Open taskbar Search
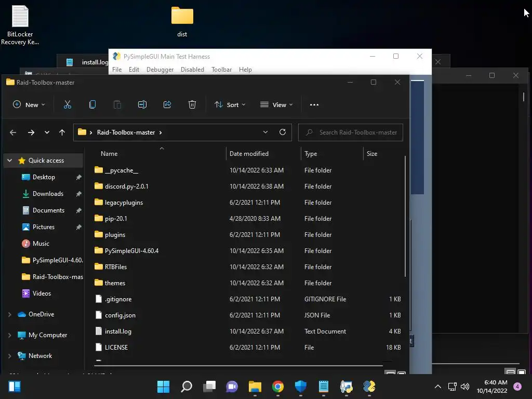The width and height of the screenshot is (532, 399). [187, 387]
